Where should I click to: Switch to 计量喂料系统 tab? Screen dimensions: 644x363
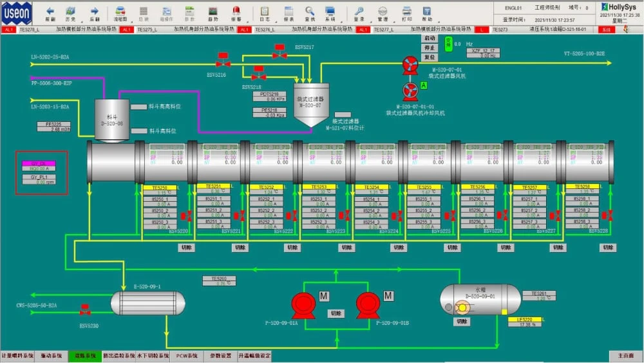(17, 356)
